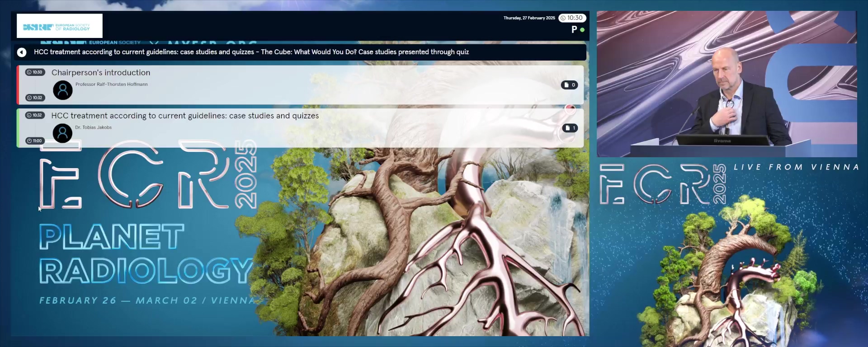Select the Chairperson's introduction agenda item
The height and width of the screenshot is (347, 868).
(x=300, y=85)
